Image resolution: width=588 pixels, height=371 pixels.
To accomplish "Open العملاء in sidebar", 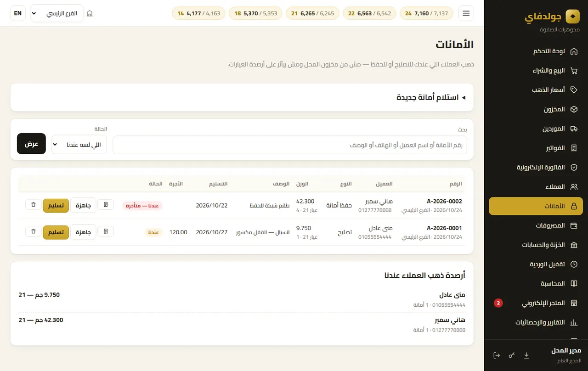I will (x=536, y=187).
